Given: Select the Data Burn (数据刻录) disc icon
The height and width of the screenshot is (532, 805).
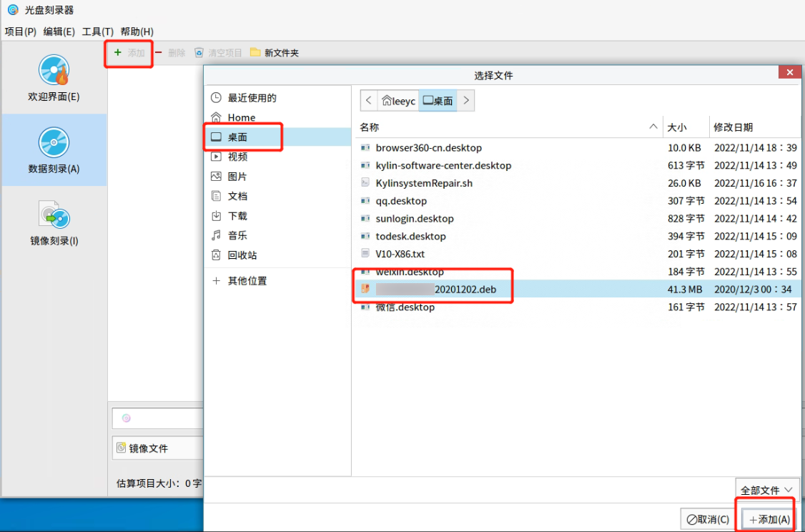Looking at the screenshot, I should 54,142.
